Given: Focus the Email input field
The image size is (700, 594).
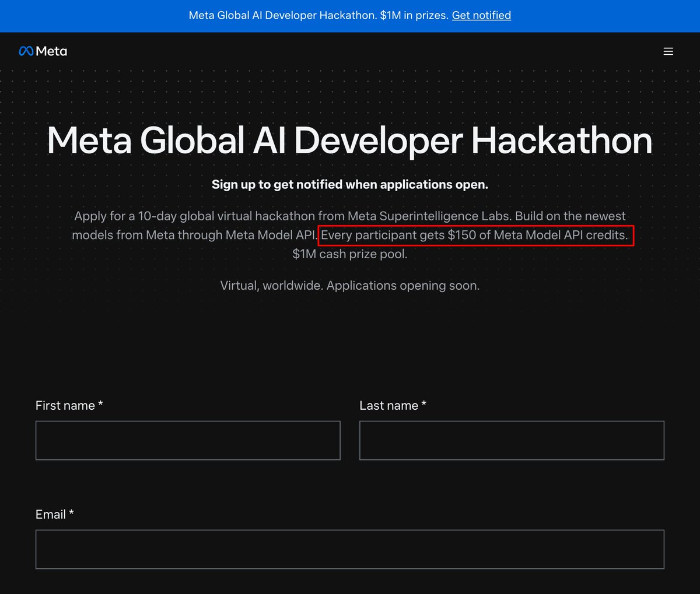Looking at the screenshot, I should (x=350, y=549).
